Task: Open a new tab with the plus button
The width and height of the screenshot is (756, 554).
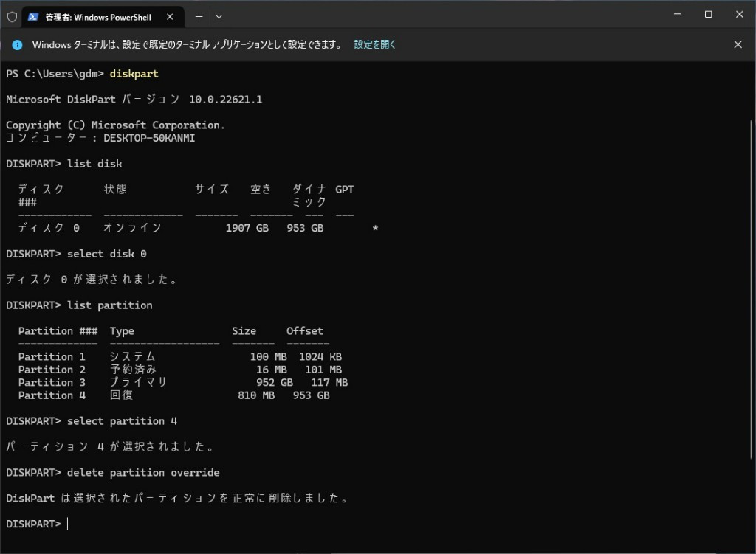Action: coord(199,16)
